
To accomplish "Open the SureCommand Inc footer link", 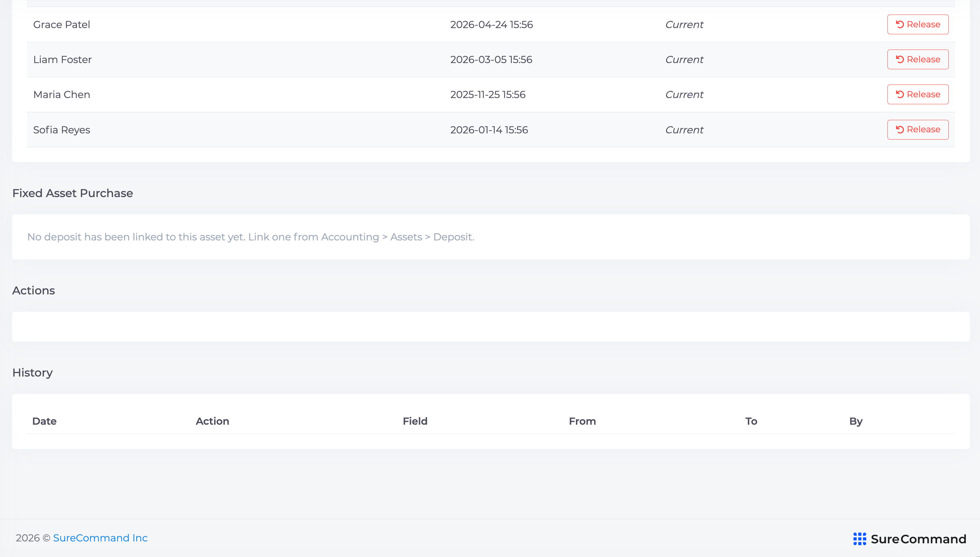I will 100,538.
